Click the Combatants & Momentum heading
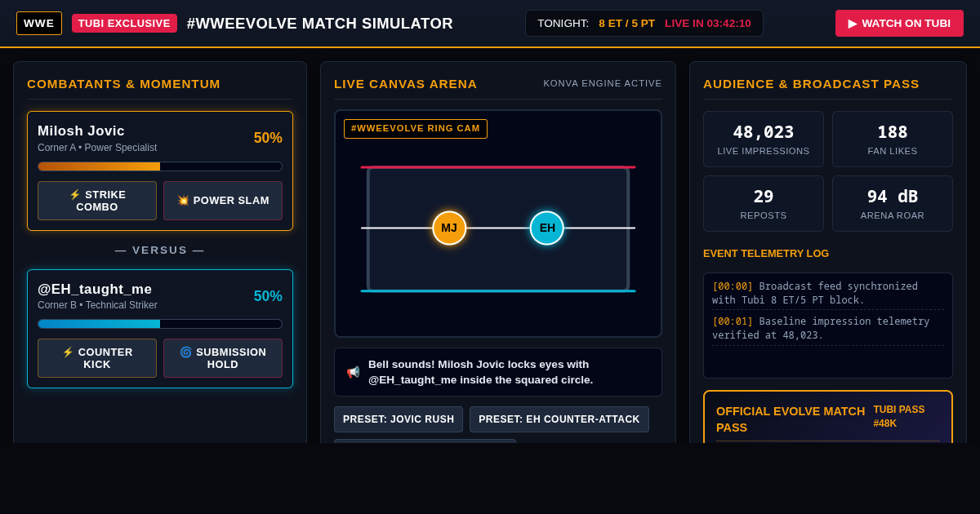The width and height of the screenshot is (980, 514). pos(123,83)
